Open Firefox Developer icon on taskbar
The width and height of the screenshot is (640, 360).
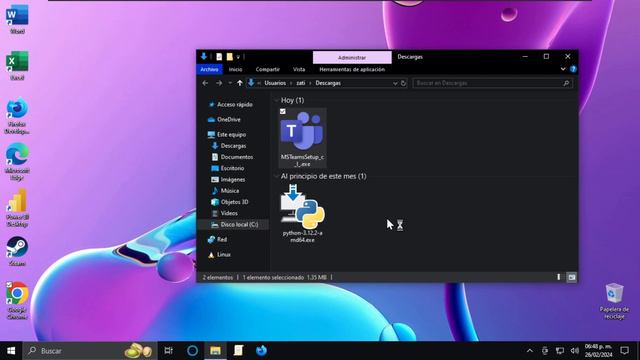point(261,351)
